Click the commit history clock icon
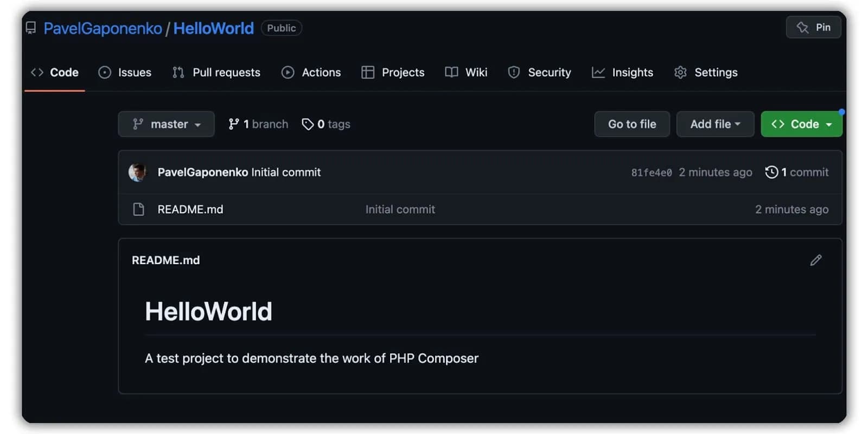 tap(771, 173)
